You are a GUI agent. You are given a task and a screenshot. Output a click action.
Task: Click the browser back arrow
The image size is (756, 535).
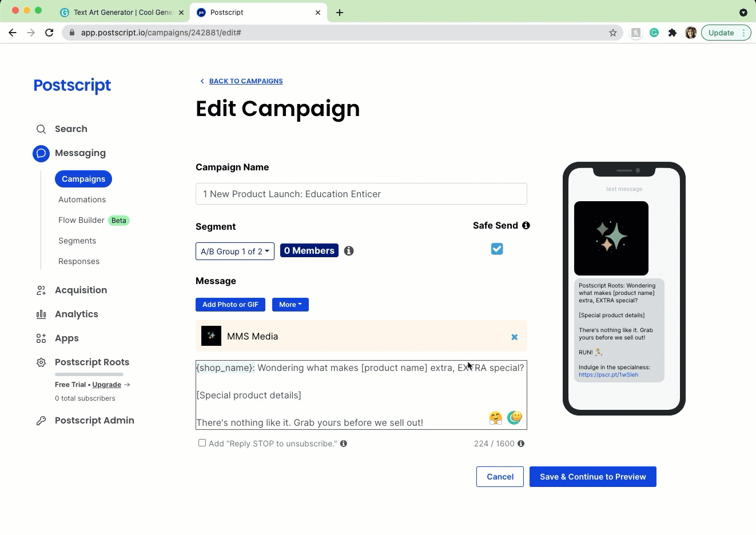[x=13, y=33]
